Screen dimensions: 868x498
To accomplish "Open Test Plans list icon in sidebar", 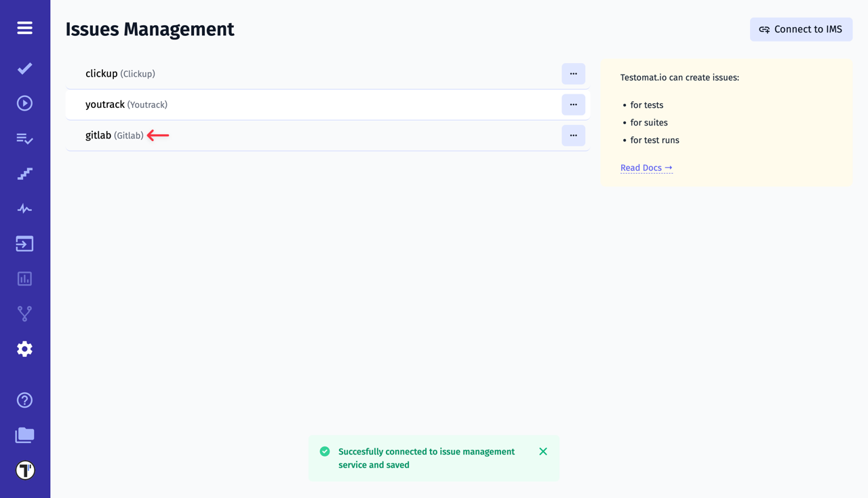I will pyautogui.click(x=24, y=138).
